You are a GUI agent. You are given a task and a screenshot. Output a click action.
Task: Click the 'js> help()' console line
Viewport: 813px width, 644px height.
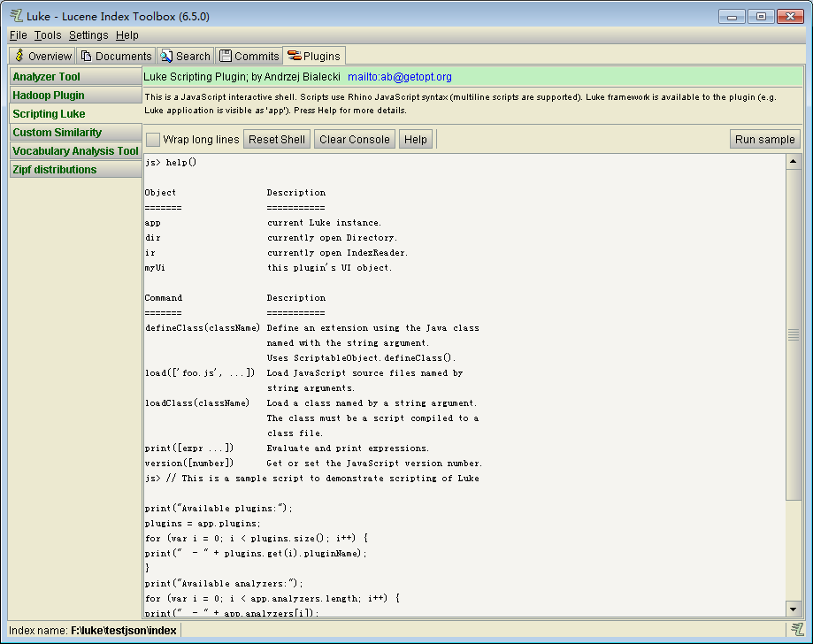point(171,162)
